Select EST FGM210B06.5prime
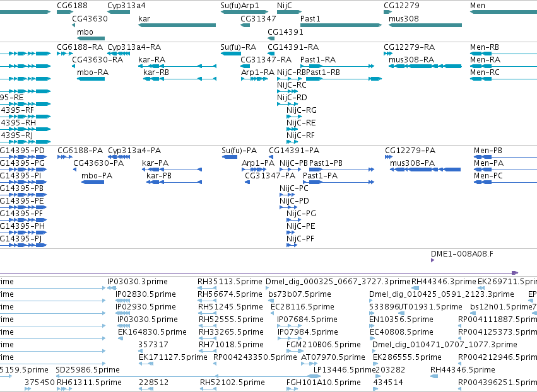The width and height of the screenshot is (537, 392). click(324, 345)
